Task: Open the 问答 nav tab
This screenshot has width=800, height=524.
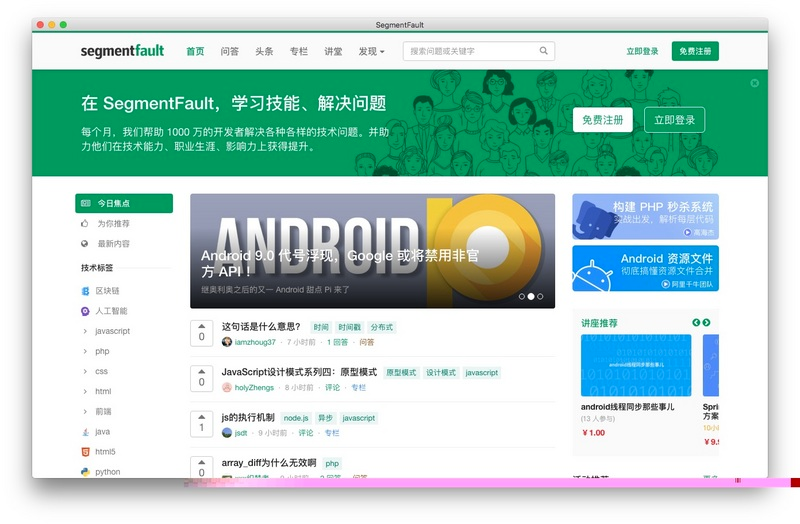Action: coord(230,51)
